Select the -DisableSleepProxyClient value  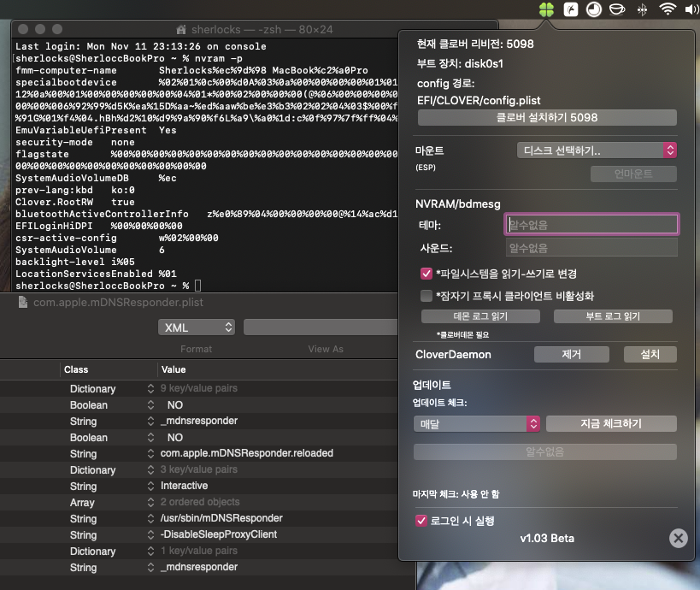(219, 534)
